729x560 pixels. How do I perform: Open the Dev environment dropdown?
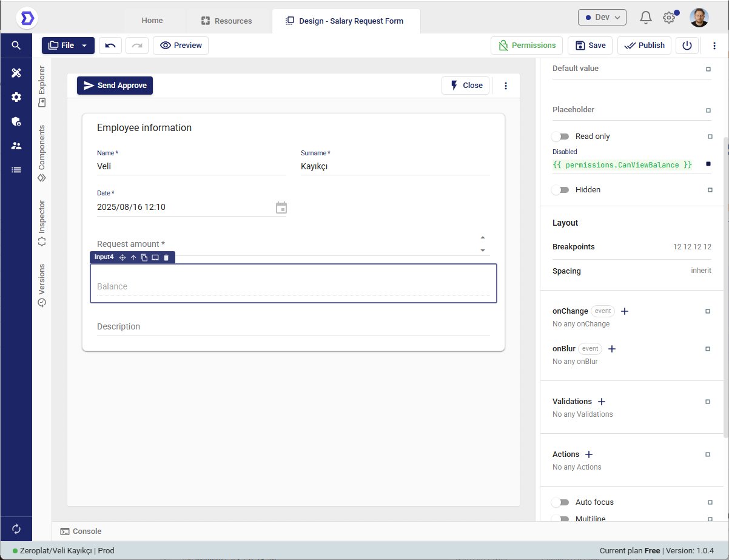[x=602, y=18]
